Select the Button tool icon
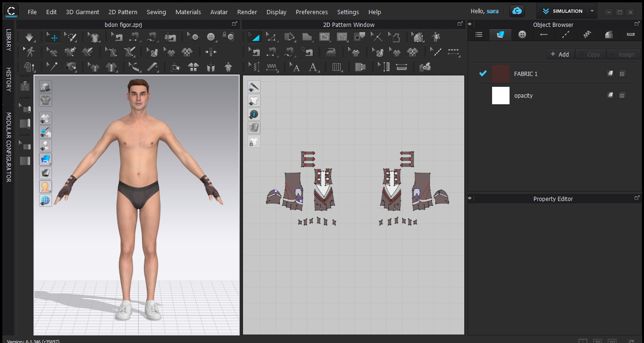Screen dimensions: 644x343 click(210, 37)
